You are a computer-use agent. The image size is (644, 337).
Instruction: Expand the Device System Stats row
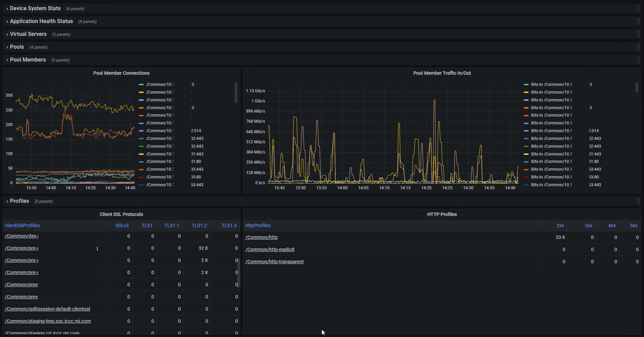35,9
